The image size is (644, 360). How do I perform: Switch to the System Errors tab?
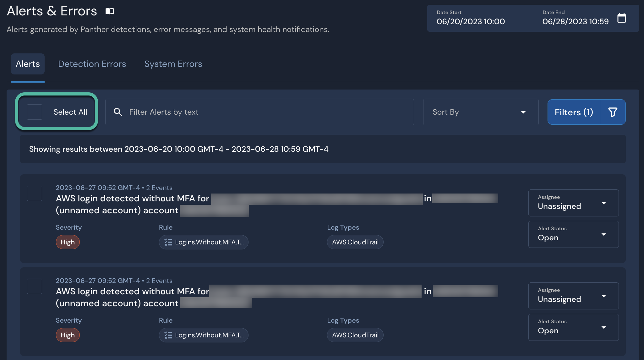173,64
